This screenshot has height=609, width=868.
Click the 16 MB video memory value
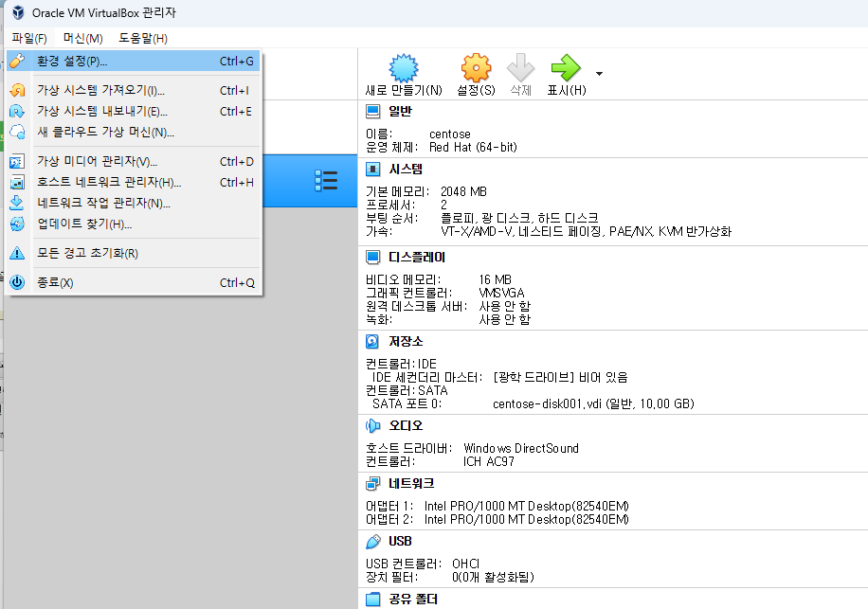tap(496, 279)
